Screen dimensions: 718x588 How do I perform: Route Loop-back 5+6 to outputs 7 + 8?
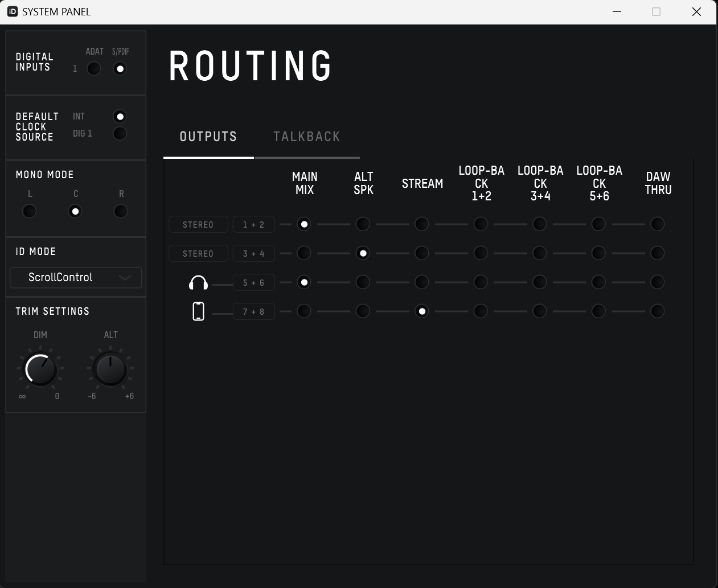[x=598, y=311]
